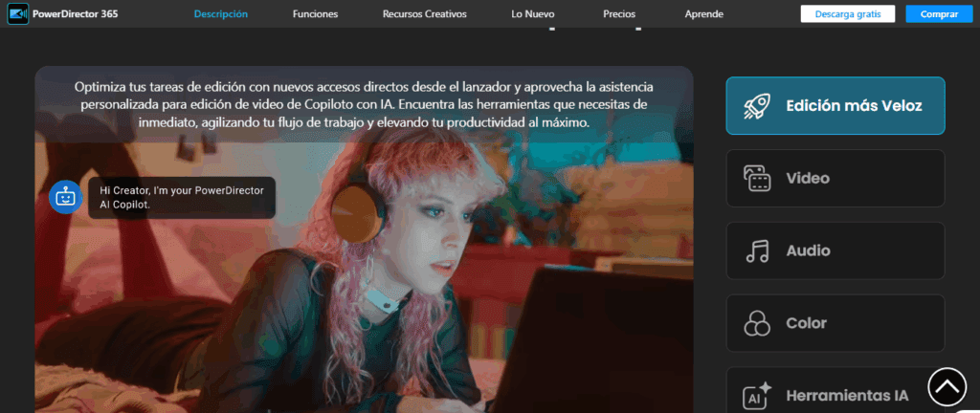Open the Aprende menu item

pyautogui.click(x=703, y=13)
